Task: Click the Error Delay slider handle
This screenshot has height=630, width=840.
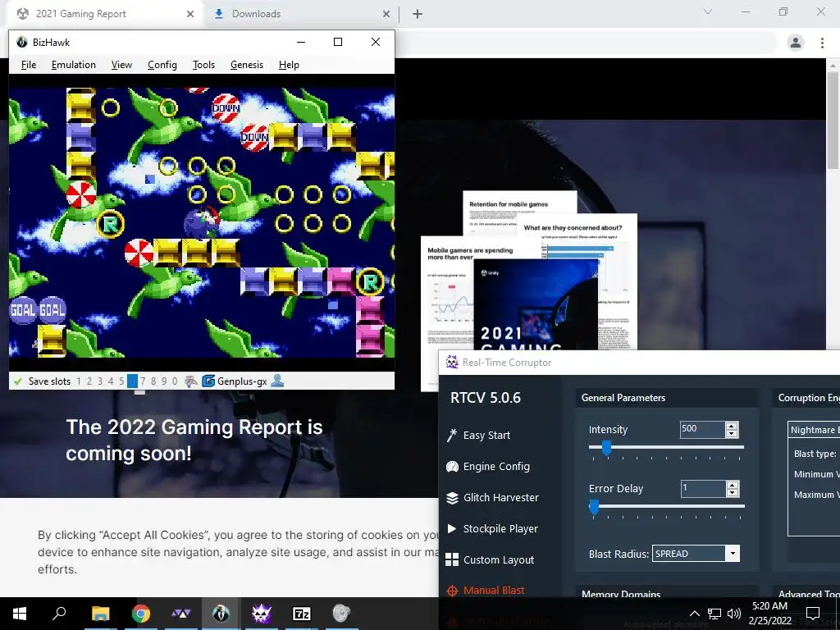Action: (x=594, y=507)
